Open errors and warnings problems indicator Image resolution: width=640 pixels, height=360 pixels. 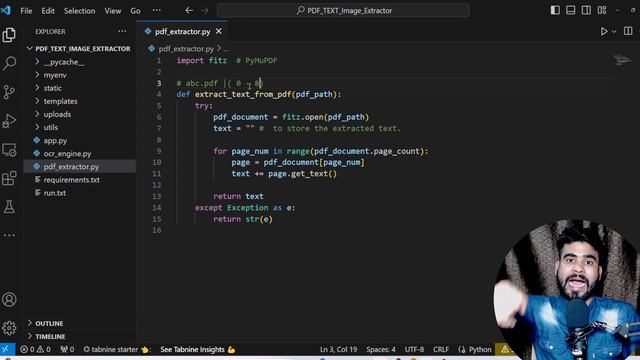(36, 349)
